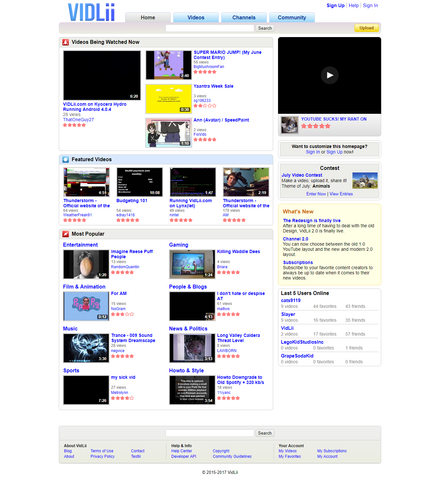The width and height of the screenshot is (440, 480).
Task: Click the Help link at top
Action: coord(353,6)
